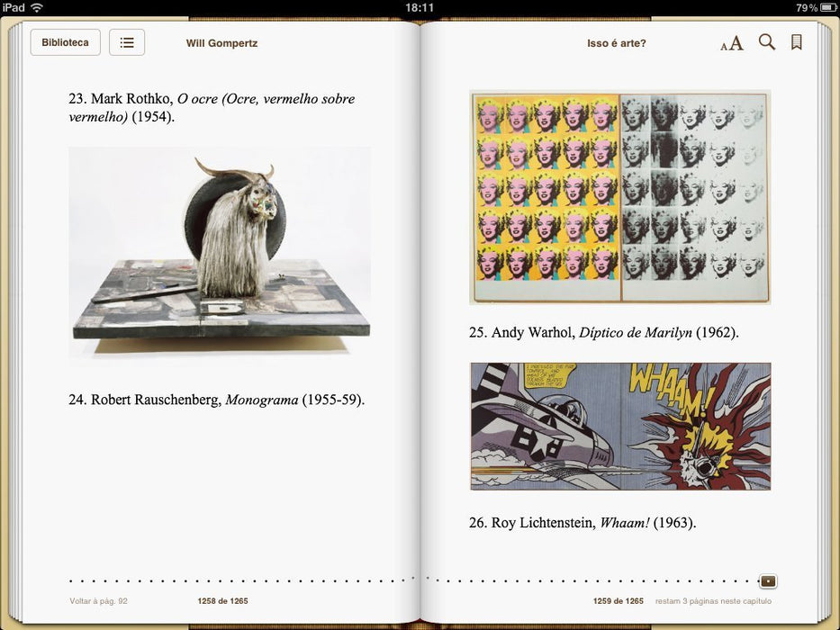
Task: Open the Rauschenberg Monograma goat image
Action: coord(220,253)
